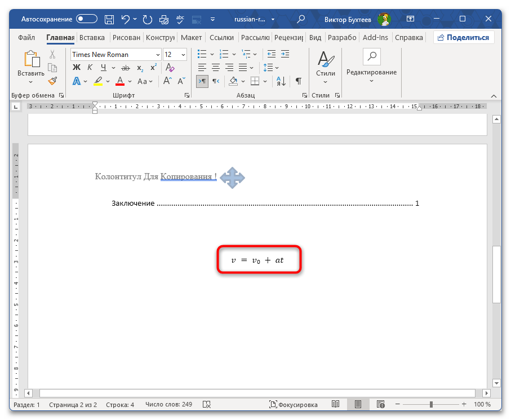Undo the last action
The height and width of the screenshot is (420, 511).
[x=125, y=19]
